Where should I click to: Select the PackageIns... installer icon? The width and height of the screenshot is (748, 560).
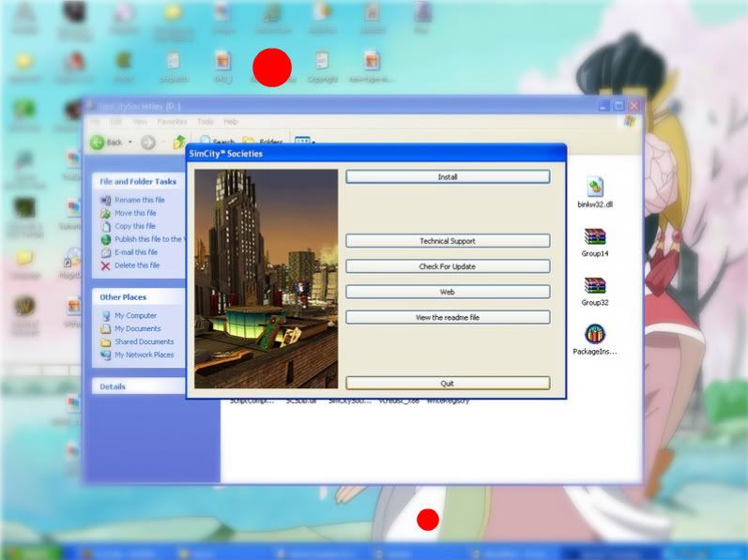click(x=595, y=334)
